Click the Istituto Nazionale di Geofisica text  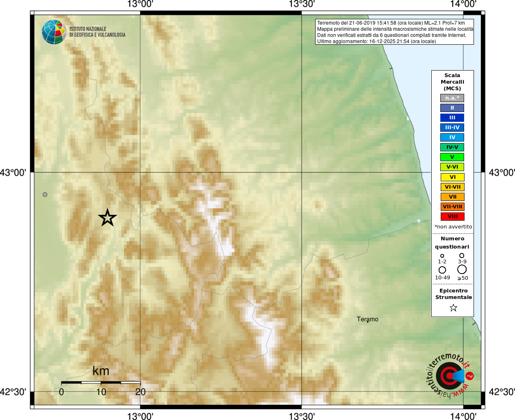point(97,32)
